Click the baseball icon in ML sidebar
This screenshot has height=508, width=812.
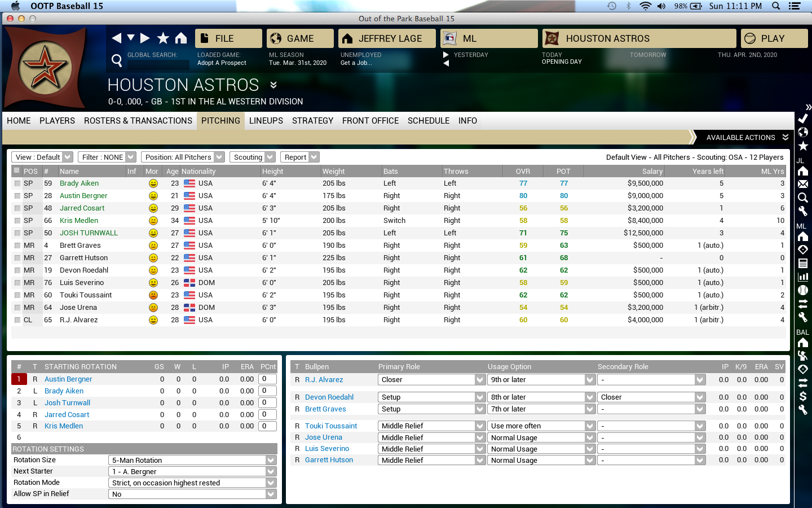803,290
